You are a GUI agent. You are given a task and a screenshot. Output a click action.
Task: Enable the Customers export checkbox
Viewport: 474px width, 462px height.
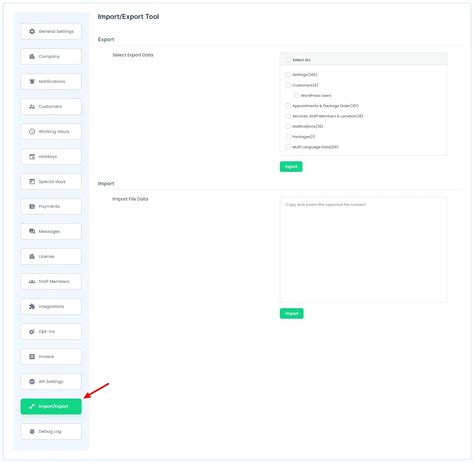click(x=288, y=85)
